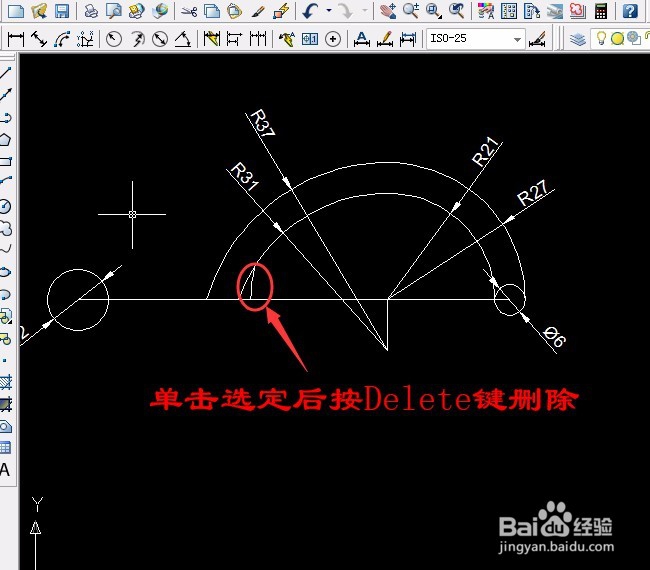Paste from clipboard icon
This screenshot has height=570, width=650.
tap(235, 11)
